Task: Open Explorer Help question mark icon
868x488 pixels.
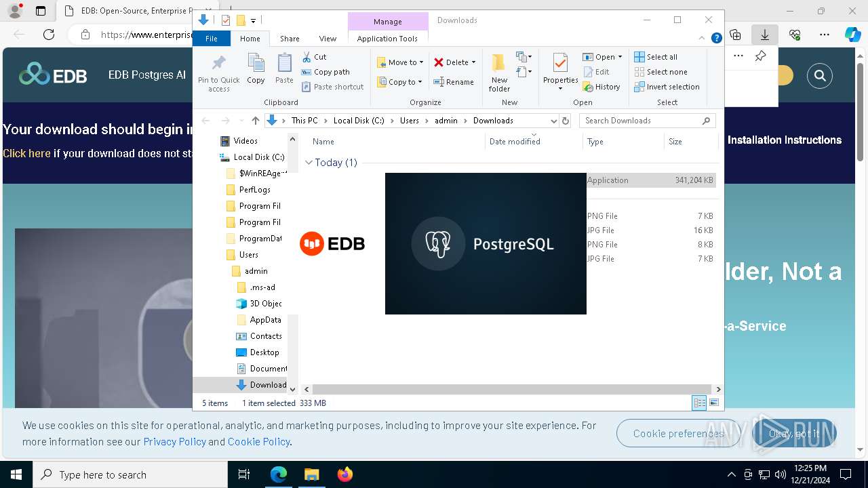Action: (716, 39)
